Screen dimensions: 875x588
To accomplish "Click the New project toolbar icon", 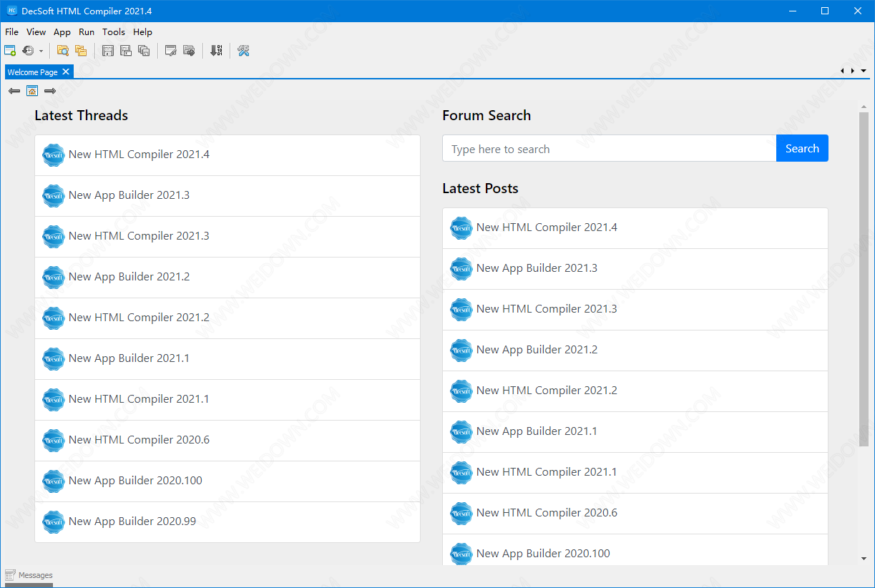I will [10, 51].
